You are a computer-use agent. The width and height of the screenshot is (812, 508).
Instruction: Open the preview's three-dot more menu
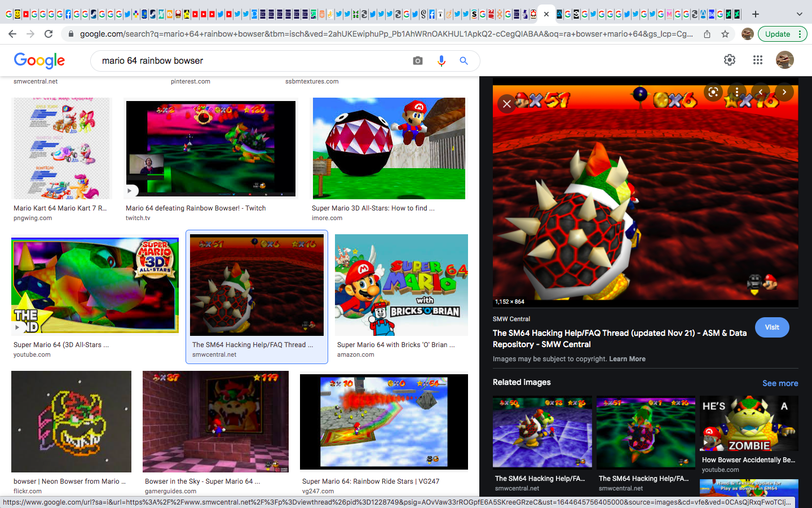[x=737, y=92]
